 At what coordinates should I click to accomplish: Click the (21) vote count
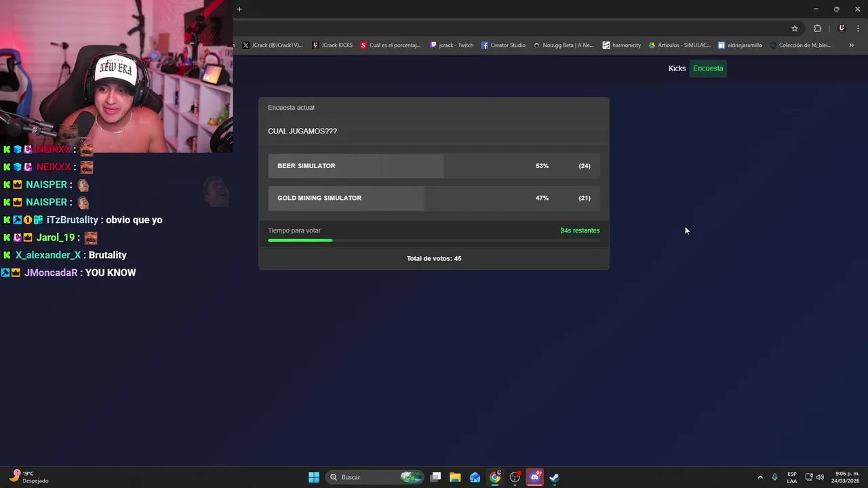pyautogui.click(x=585, y=198)
